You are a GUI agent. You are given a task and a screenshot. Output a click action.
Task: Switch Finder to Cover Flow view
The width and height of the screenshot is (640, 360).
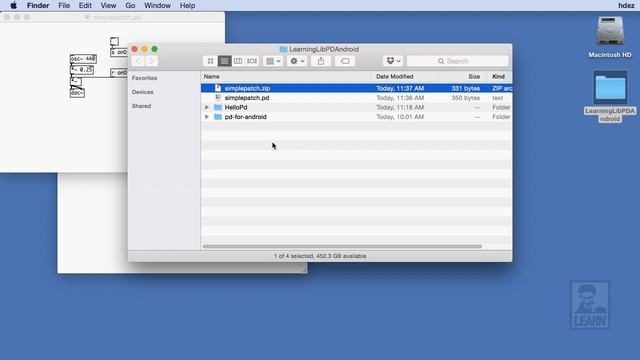coord(252,61)
